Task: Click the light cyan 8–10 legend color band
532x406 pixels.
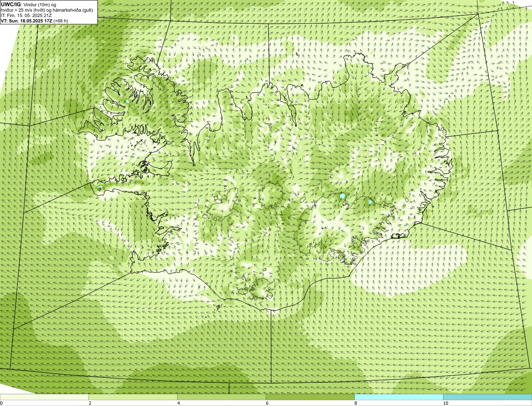Action: pyautogui.click(x=399, y=397)
